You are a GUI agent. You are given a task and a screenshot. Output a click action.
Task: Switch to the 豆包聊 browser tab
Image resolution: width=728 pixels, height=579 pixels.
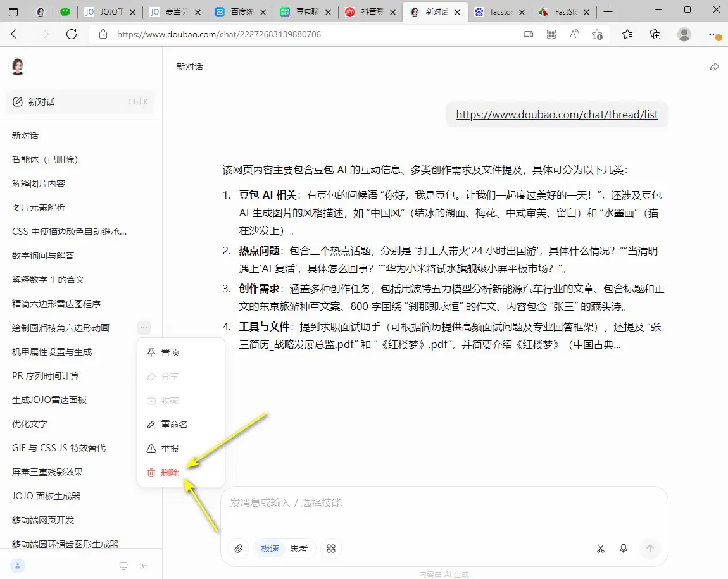306,12
